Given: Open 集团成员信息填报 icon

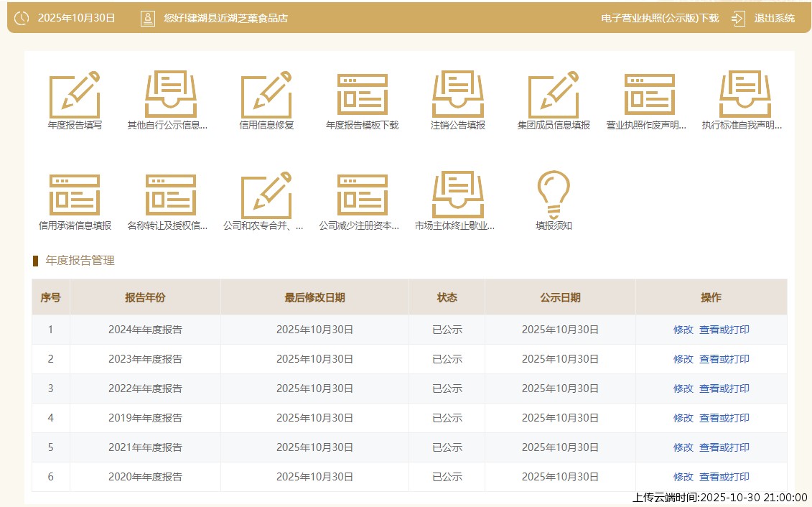Looking at the screenshot, I should [554, 95].
